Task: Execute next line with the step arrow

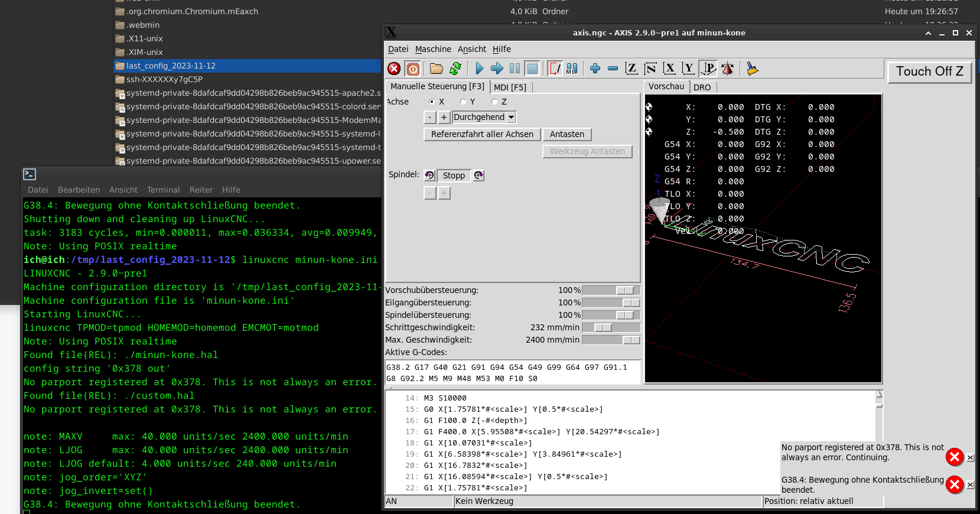Action: point(497,69)
